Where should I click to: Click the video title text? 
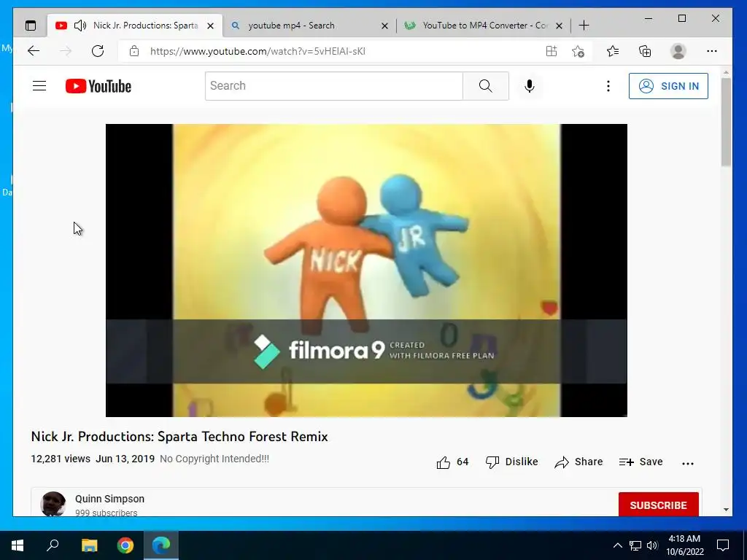(x=179, y=437)
